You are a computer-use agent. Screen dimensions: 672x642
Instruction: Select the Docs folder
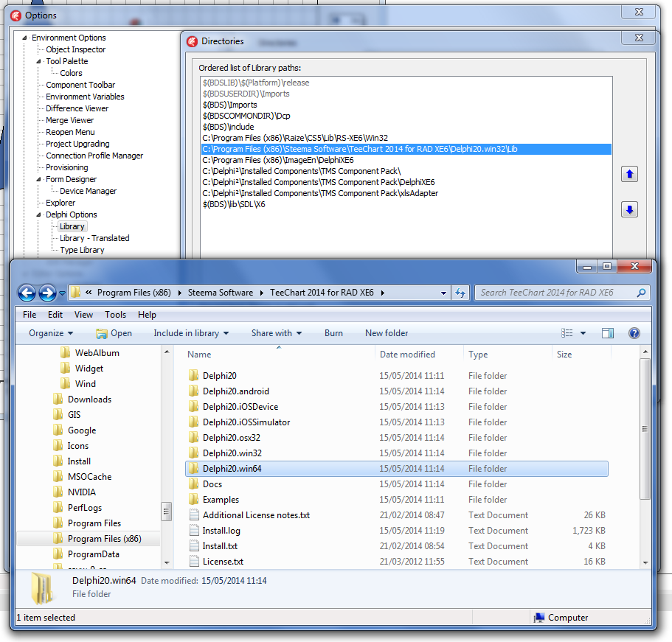coord(212,484)
